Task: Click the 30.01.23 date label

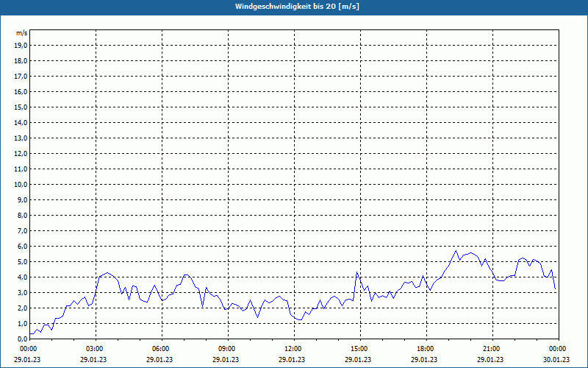Action: point(556,360)
